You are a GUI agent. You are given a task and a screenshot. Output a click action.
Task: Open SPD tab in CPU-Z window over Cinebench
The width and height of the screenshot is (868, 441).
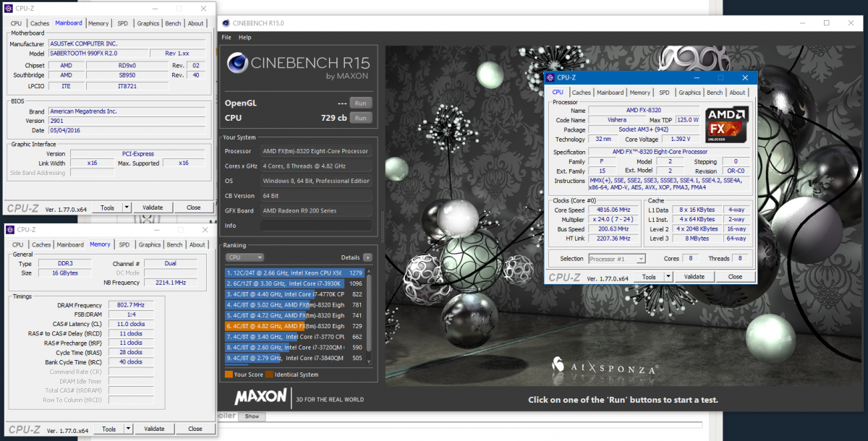tap(664, 93)
